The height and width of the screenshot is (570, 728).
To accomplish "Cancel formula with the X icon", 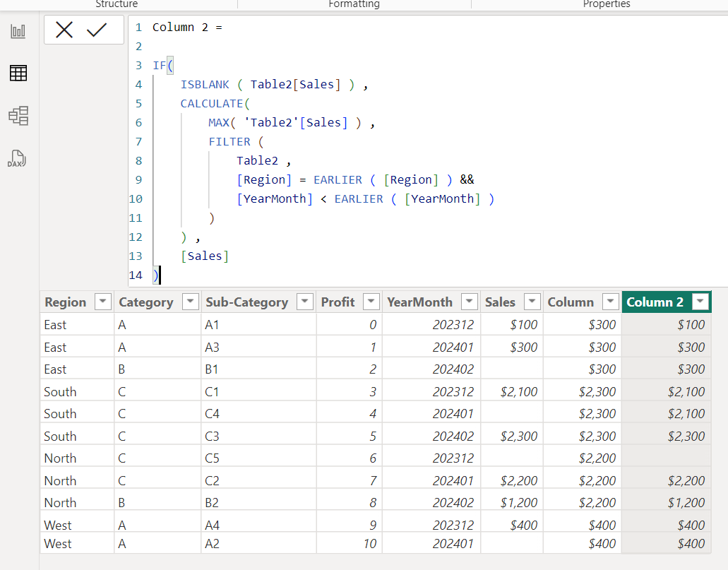I will [x=64, y=30].
